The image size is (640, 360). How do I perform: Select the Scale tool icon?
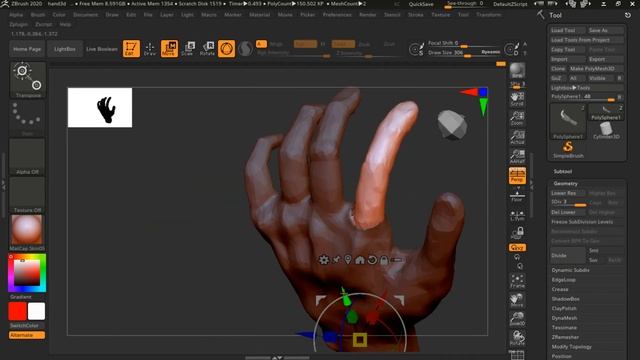click(188, 49)
